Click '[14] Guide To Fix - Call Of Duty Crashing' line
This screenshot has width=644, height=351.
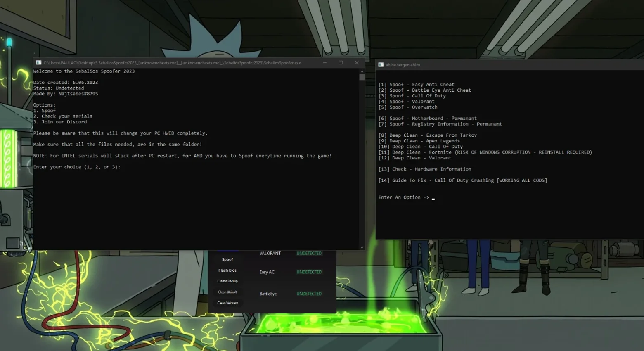click(463, 180)
